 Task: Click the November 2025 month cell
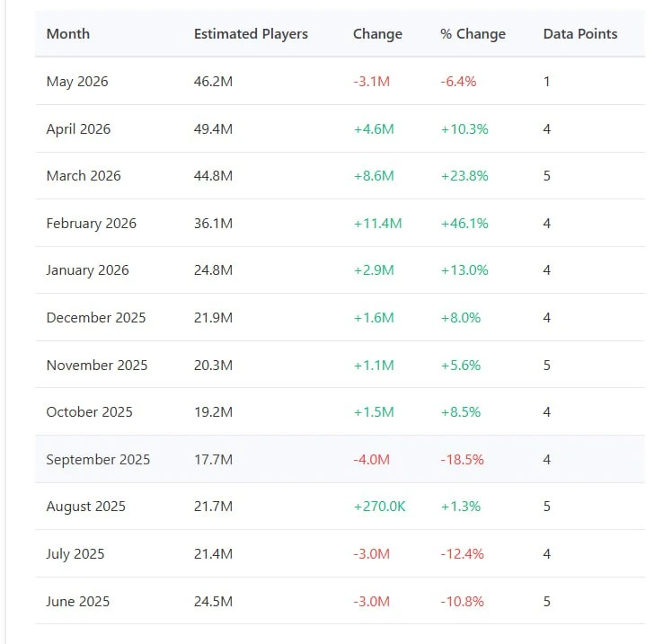point(97,365)
